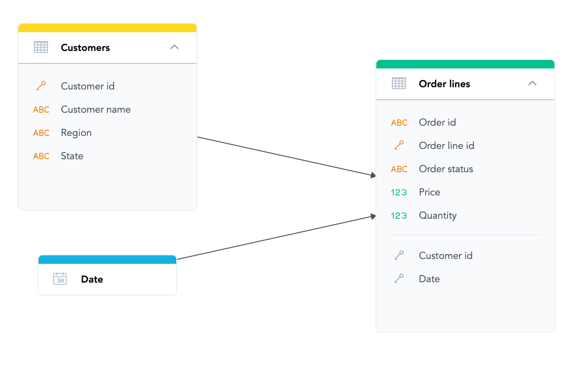This screenshot has width=588, height=381.
Task: Click the ABC icon next to Region
Action: point(41,133)
